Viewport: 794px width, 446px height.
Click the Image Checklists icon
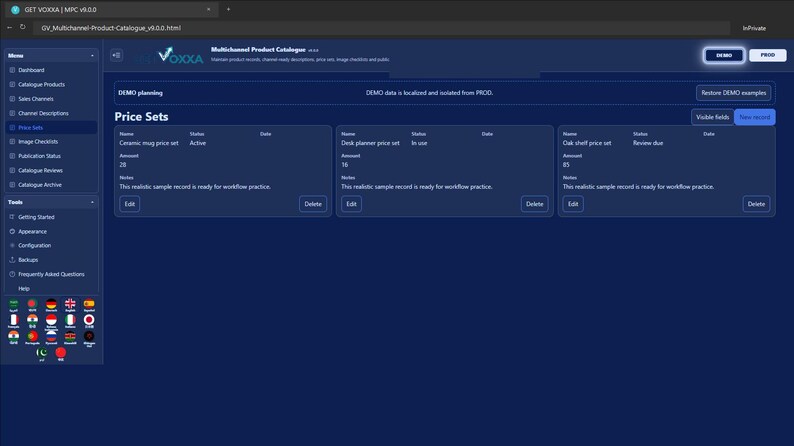[x=12, y=142]
